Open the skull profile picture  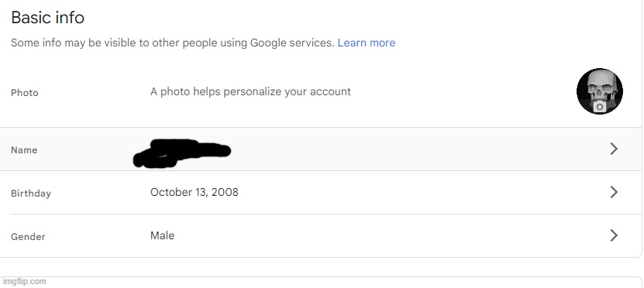point(600,91)
